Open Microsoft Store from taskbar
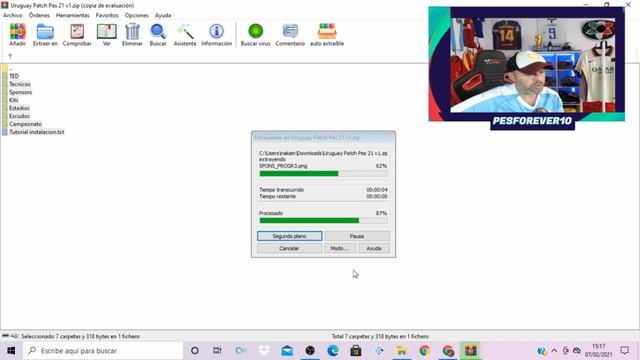The height and width of the screenshot is (360, 640). 356,351
